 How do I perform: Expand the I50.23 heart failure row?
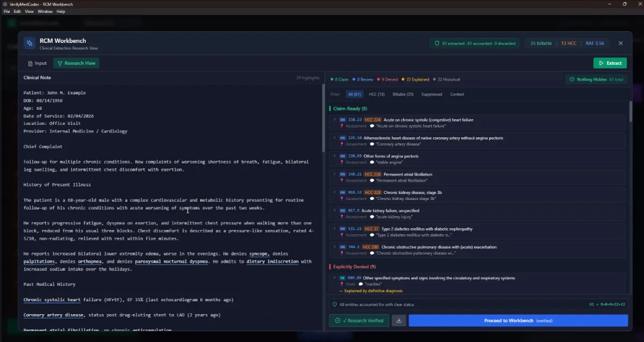pos(334,120)
